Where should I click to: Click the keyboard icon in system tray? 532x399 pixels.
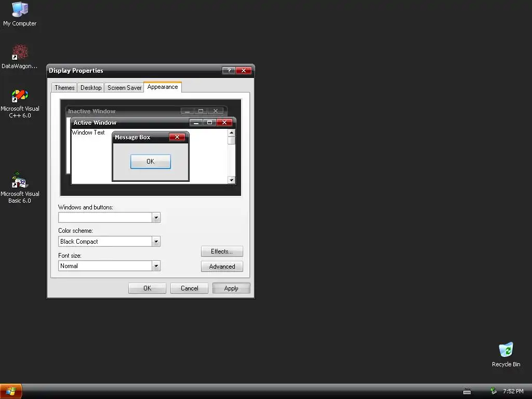tap(467, 392)
